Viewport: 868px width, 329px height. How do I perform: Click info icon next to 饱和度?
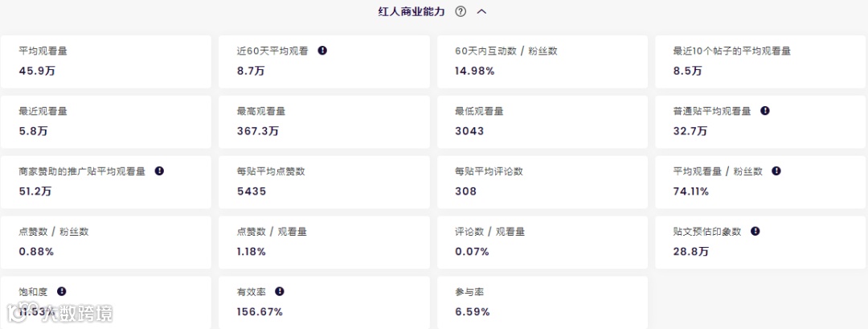point(62,291)
